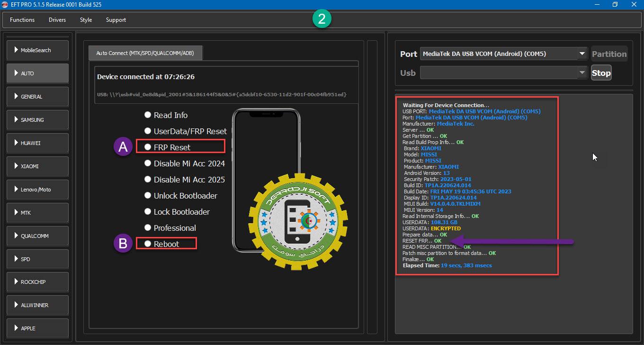Click 'RESET FRP... OK' log line
This screenshot has height=345, width=644.
point(422,241)
